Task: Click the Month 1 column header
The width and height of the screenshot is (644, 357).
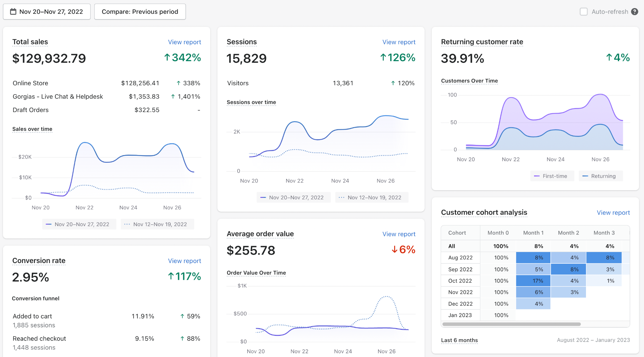Action: point(533,233)
